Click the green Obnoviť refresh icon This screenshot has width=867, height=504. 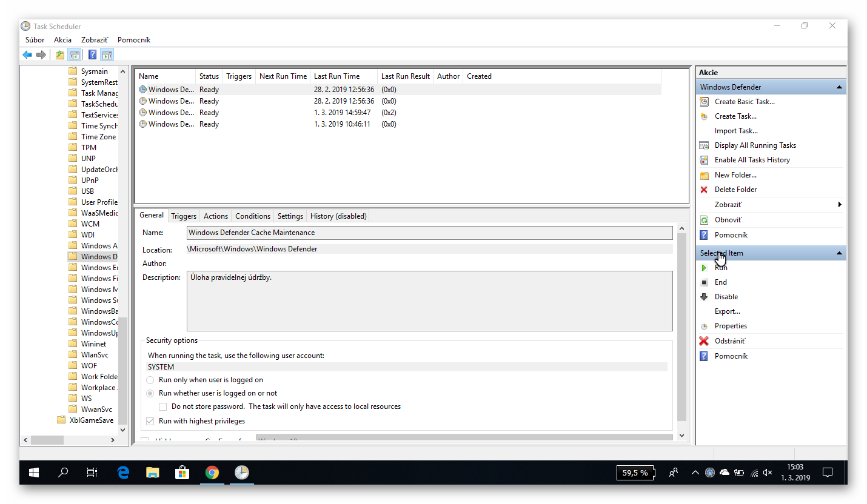[704, 220]
